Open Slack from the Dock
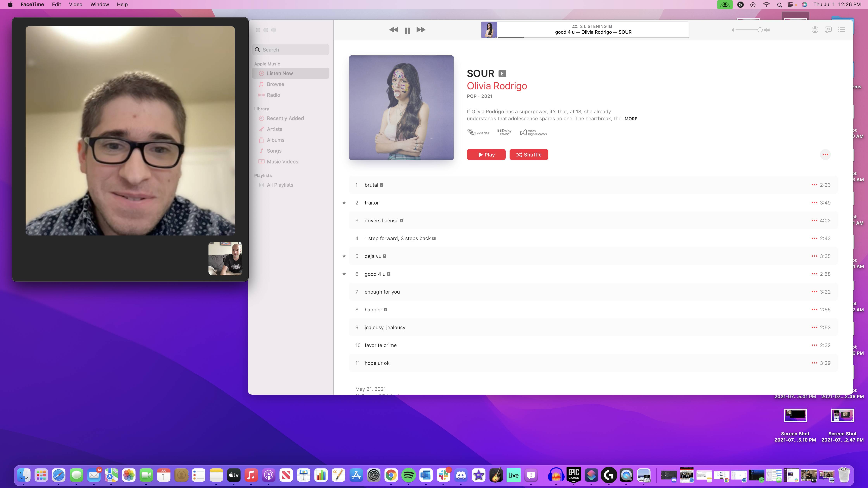 (443, 475)
